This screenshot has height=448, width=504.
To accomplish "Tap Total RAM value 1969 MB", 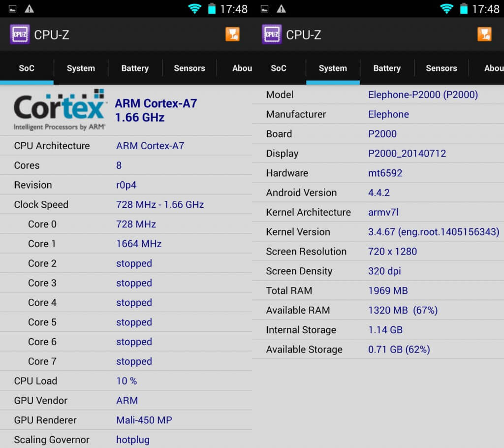I will click(x=388, y=291).
